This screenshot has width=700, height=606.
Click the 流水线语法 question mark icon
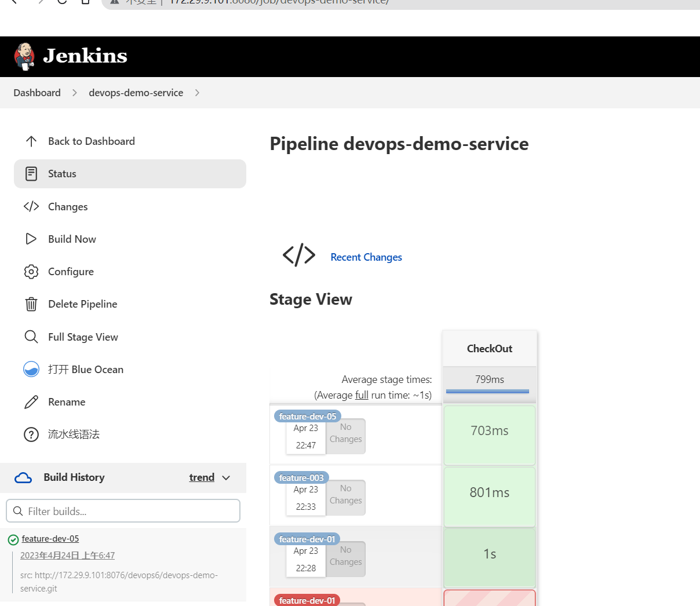[31, 435]
